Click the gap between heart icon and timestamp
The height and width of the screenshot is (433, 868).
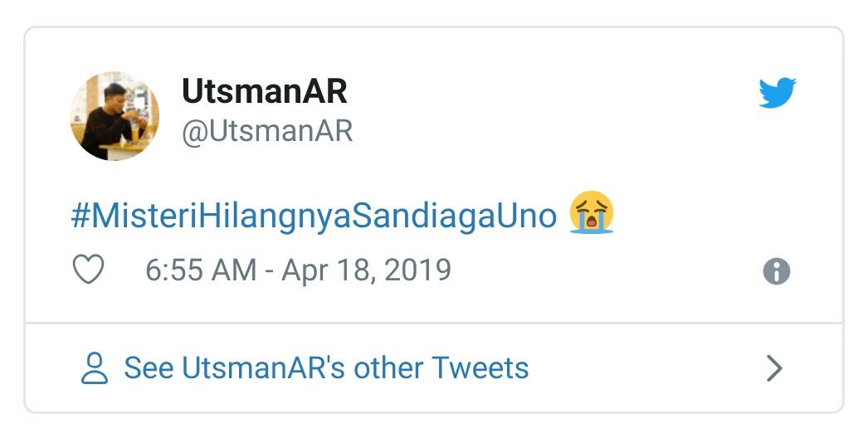pos(124,271)
